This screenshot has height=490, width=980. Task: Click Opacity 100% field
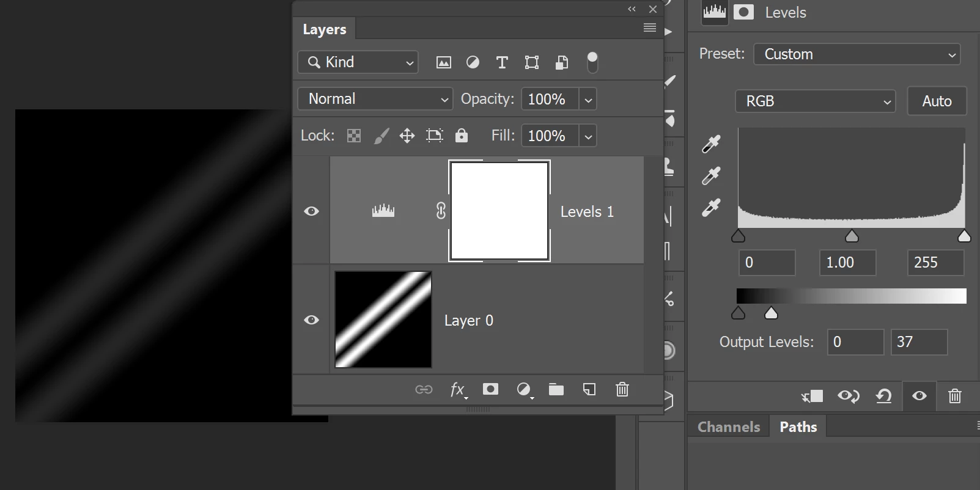coord(550,100)
